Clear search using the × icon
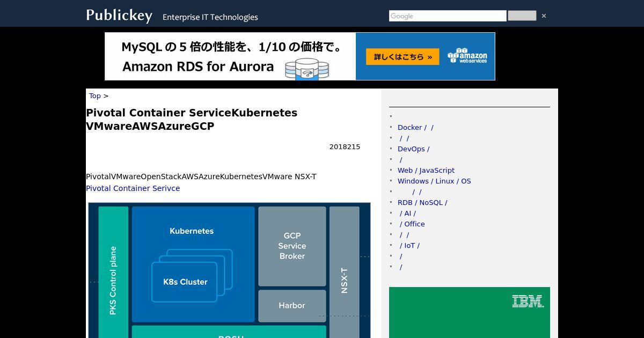This screenshot has height=338, width=644. 544,16
